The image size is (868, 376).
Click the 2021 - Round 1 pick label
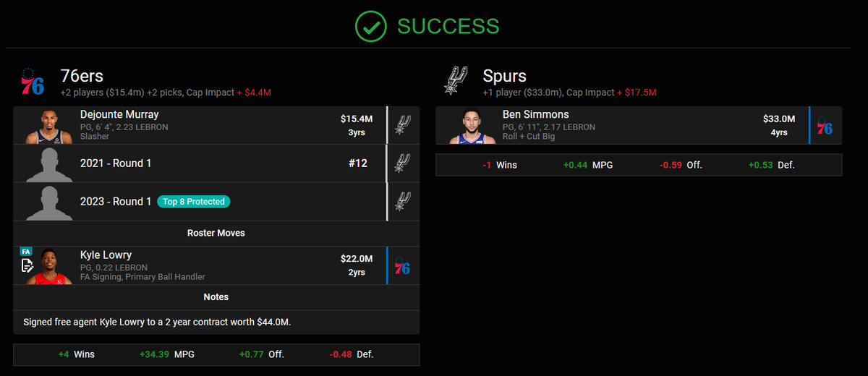(116, 163)
